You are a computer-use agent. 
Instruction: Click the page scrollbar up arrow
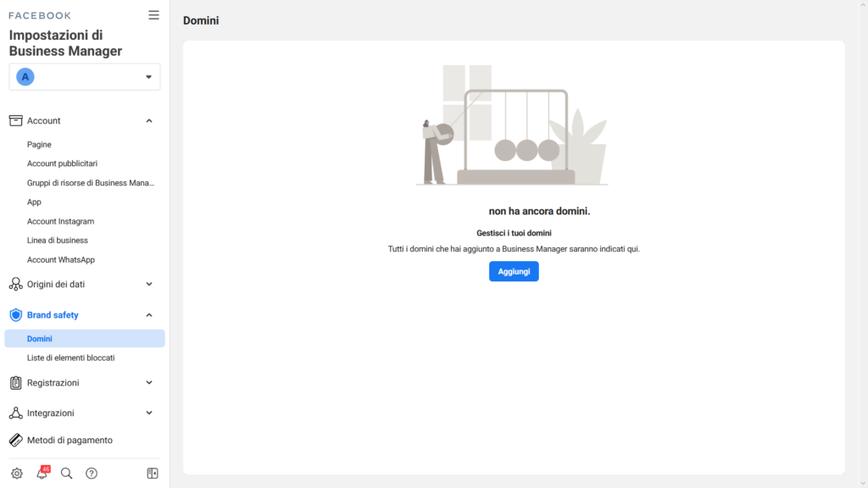pyautogui.click(x=863, y=4)
